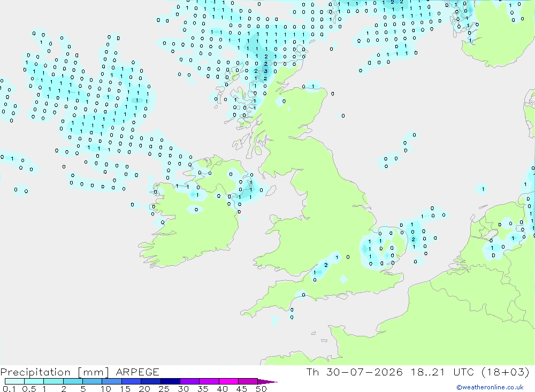535x392 pixels.
Task: Click the legend tick label '35'
Action: tap(203, 389)
